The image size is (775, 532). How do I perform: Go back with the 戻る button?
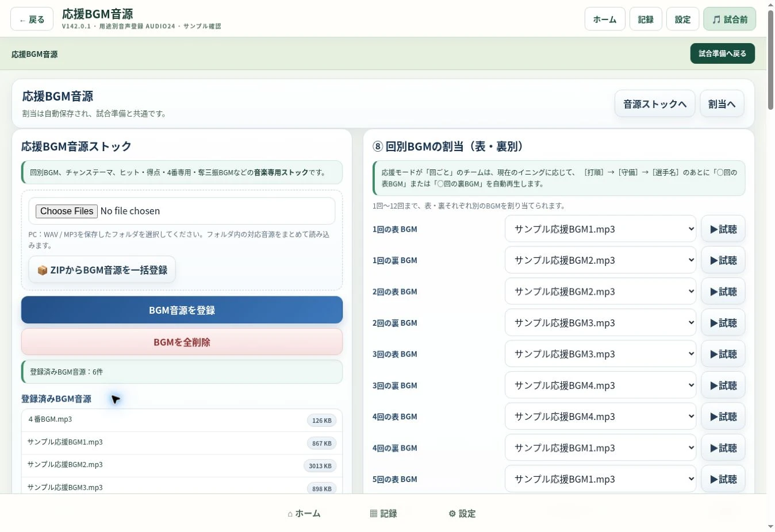coord(32,19)
